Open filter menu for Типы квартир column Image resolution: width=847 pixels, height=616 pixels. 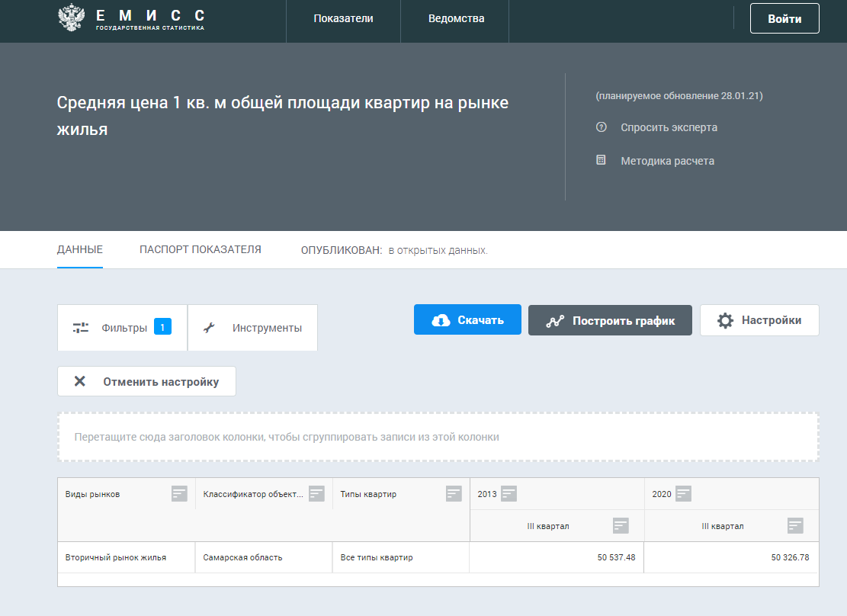point(454,494)
